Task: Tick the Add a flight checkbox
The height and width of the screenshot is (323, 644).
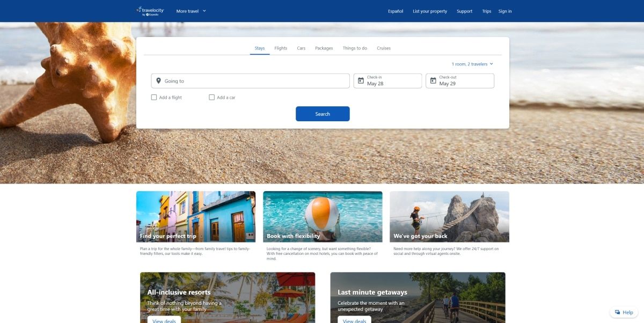Action: (154, 98)
